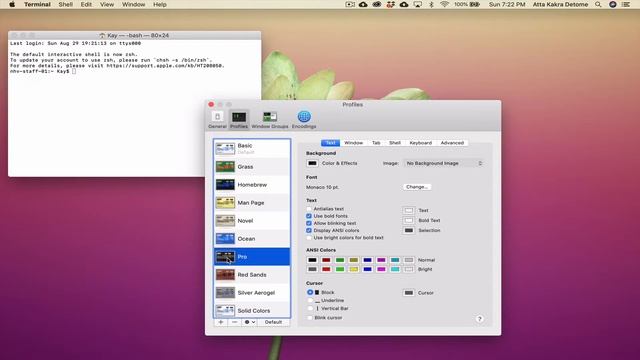Click the Normal magenta ANSI swatch
The width and height of the screenshot is (640, 360).
(x=381, y=260)
